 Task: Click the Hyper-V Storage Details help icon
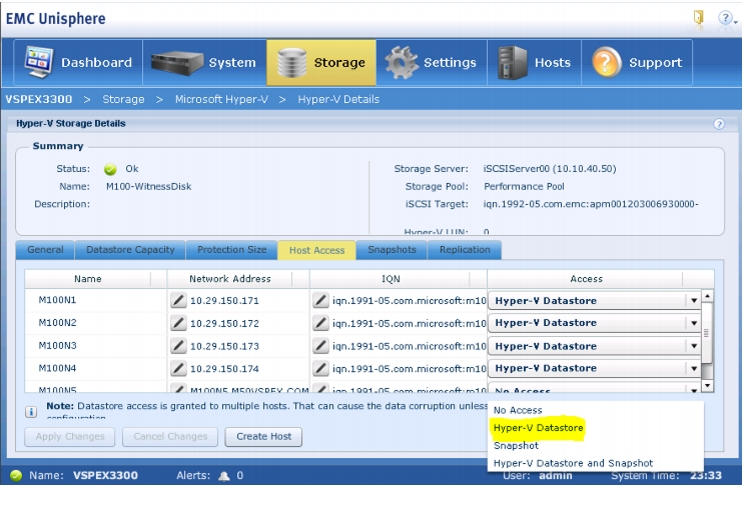click(x=719, y=124)
